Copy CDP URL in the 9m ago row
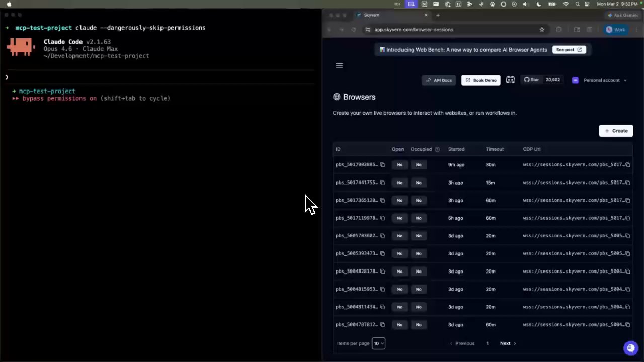644x362 pixels. 627,165
